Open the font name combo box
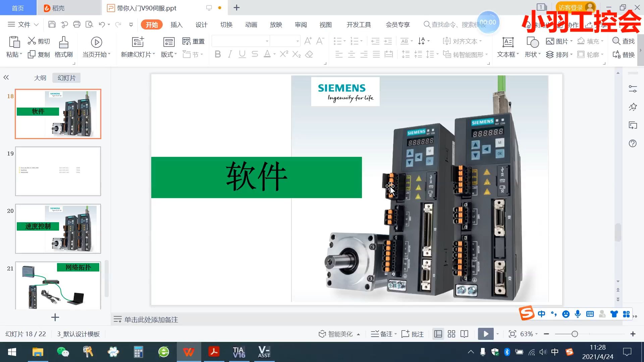 (x=267, y=41)
